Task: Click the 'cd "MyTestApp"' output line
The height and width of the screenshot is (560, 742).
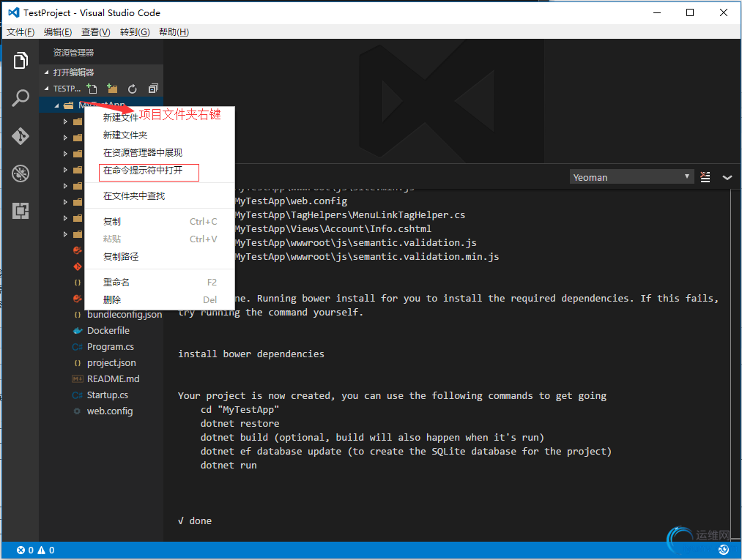Action: coord(240,410)
